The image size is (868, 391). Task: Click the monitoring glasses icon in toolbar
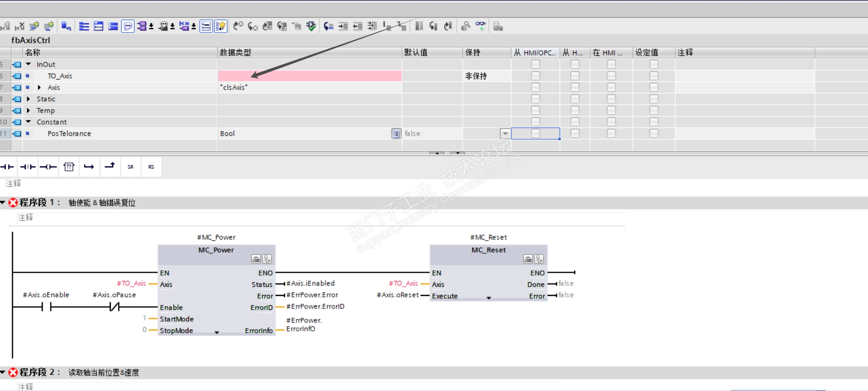(x=480, y=26)
